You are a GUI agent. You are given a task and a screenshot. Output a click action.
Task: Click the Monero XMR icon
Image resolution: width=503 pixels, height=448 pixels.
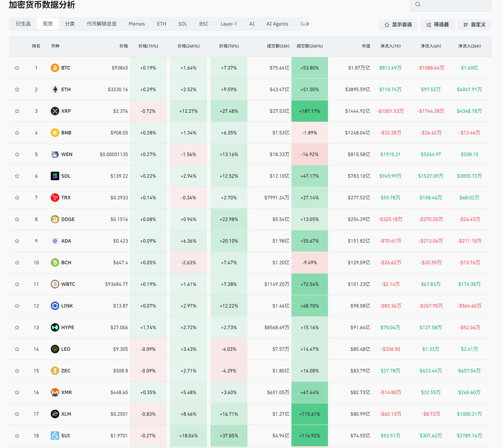pos(55,392)
